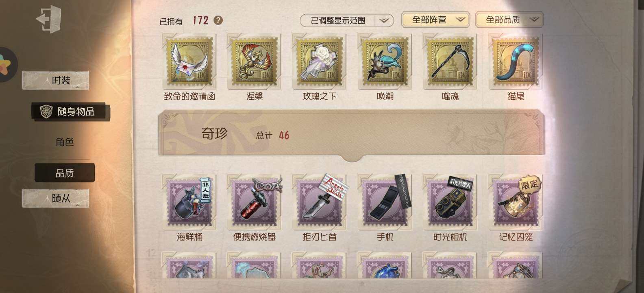Select the 时光相机 camera item
The image size is (644, 293).
point(450,202)
